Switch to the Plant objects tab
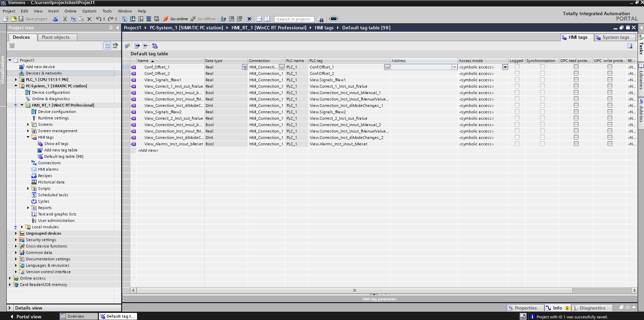Screen dimensions: 644x320 (57, 37)
